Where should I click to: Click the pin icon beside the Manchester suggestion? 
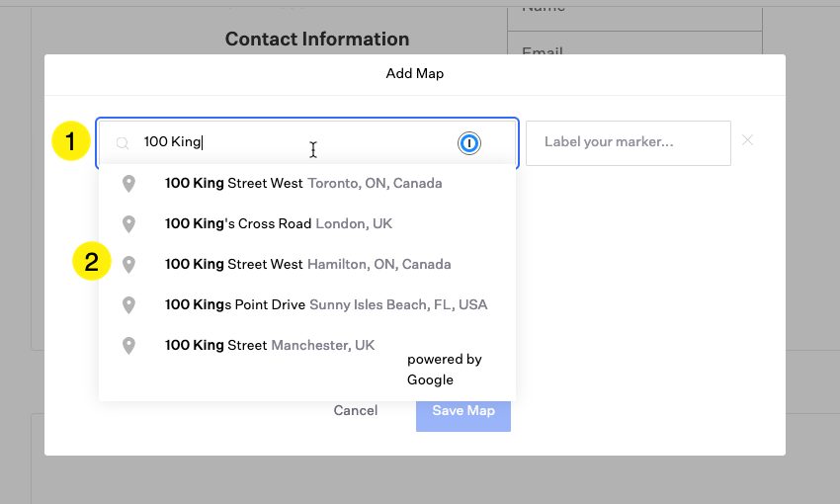(127, 346)
